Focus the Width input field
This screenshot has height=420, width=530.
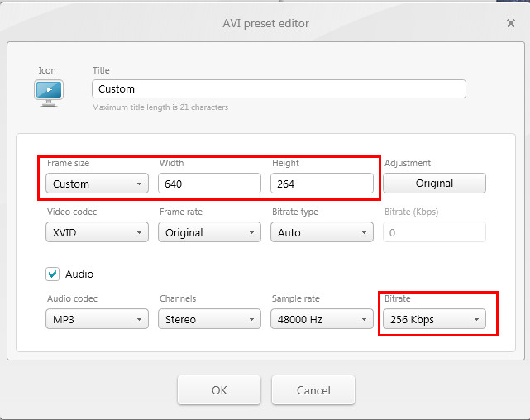pyautogui.click(x=209, y=184)
